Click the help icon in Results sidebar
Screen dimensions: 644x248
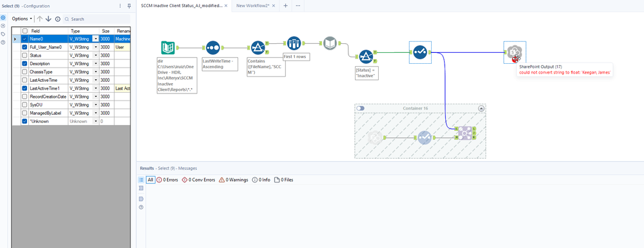point(141,207)
